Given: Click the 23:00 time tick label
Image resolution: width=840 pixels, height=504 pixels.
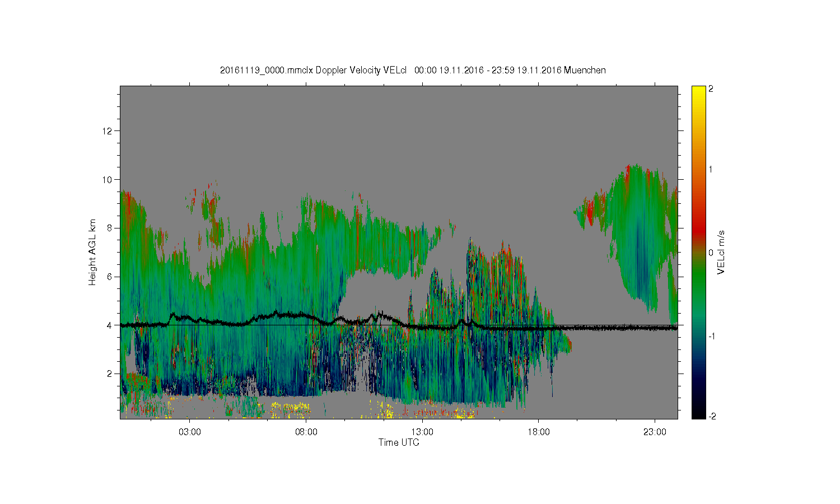Looking at the screenshot, I should 655,432.
